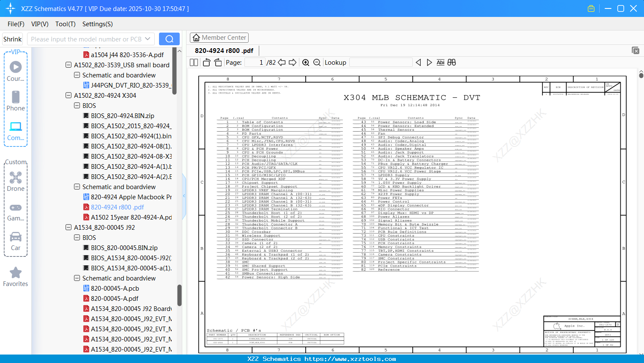Select BIOS_820-4924.BIN.zip
The image size is (644, 363).
[123, 116]
